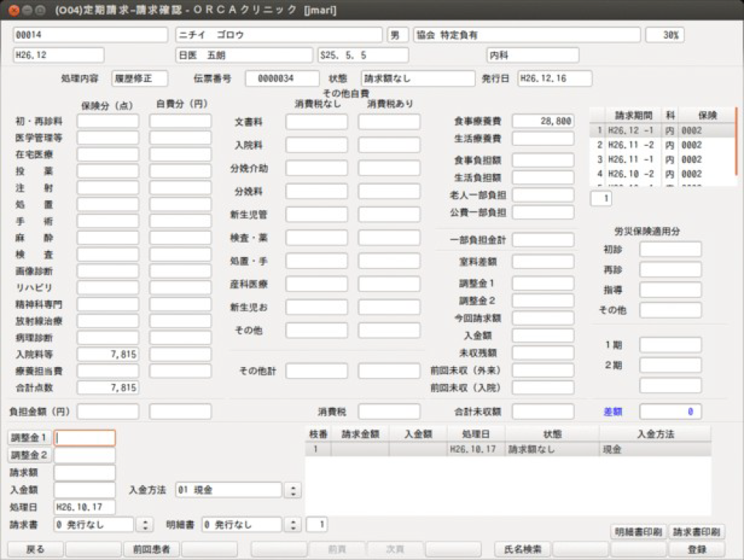
Task: Select the H26.10 -2 row in 請求期間 list
Action: click(x=661, y=174)
